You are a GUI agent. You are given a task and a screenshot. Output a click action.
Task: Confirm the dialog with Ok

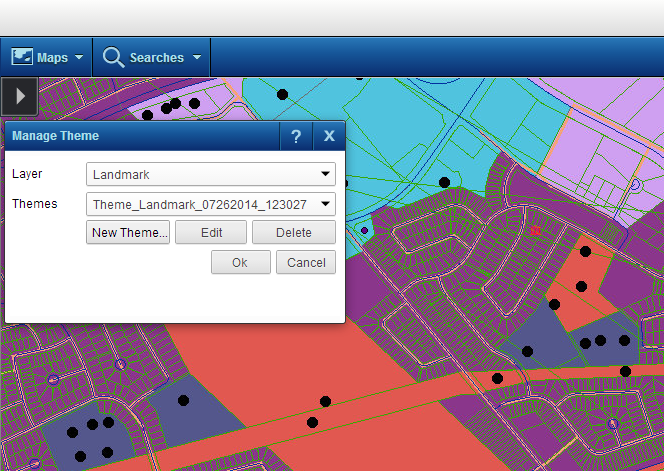[240, 262]
